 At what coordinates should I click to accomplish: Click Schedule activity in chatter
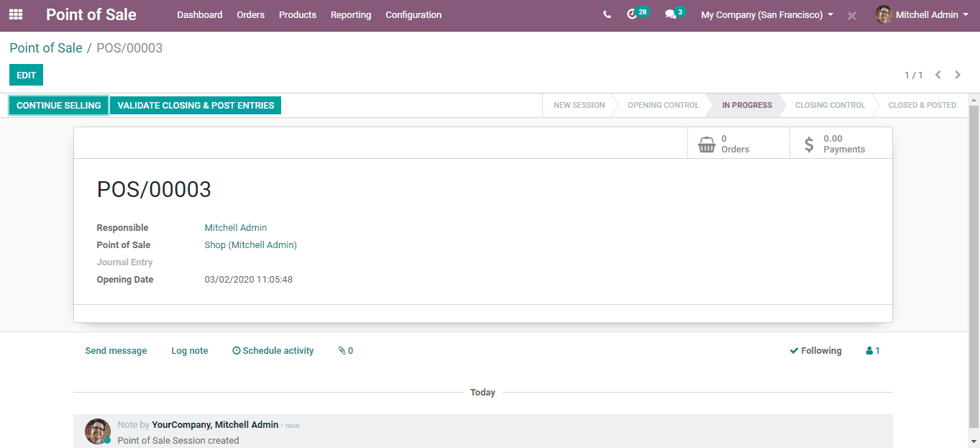point(273,351)
